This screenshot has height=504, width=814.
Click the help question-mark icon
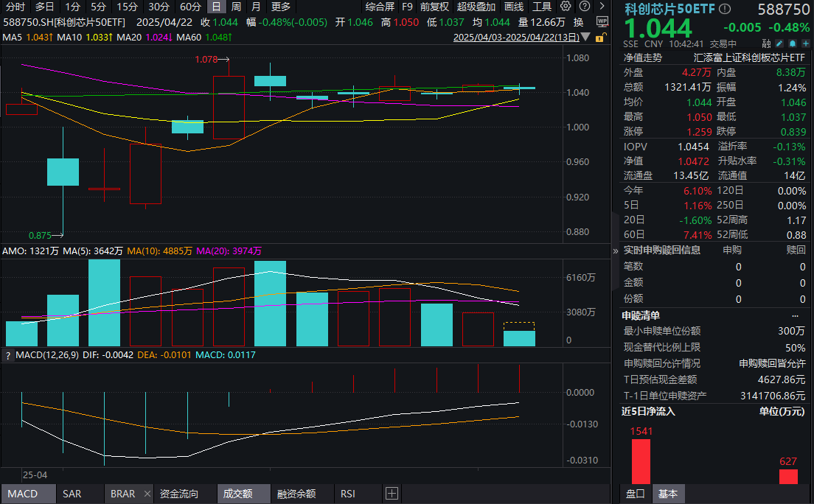pyautogui.click(x=584, y=7)
